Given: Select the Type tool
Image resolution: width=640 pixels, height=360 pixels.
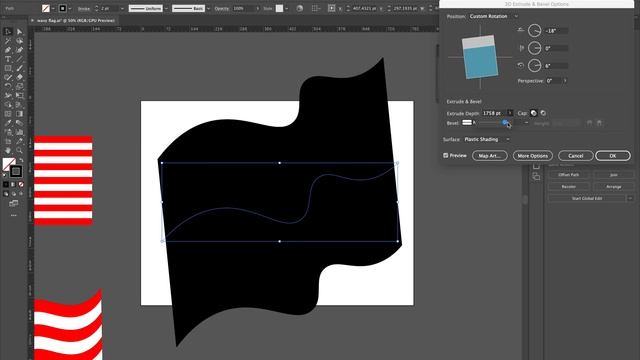Looking at the screenshot, I should click(8, 59).
